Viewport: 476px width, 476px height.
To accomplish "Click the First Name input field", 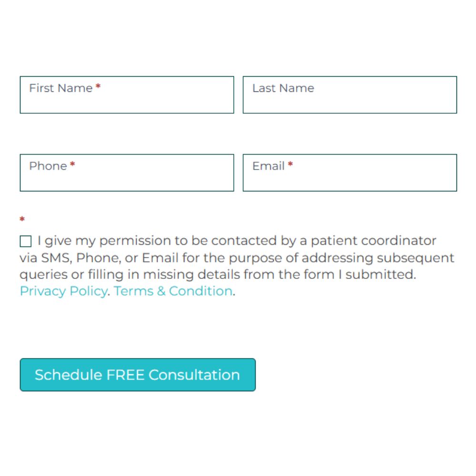I will pyautogui.click(x=127, y=101).
